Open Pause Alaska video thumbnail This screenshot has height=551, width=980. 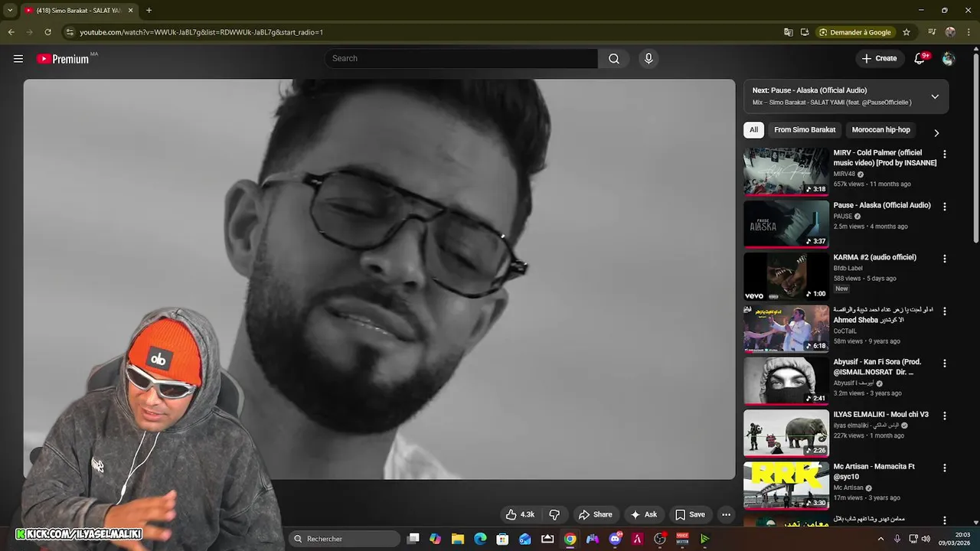coord(786,224)
